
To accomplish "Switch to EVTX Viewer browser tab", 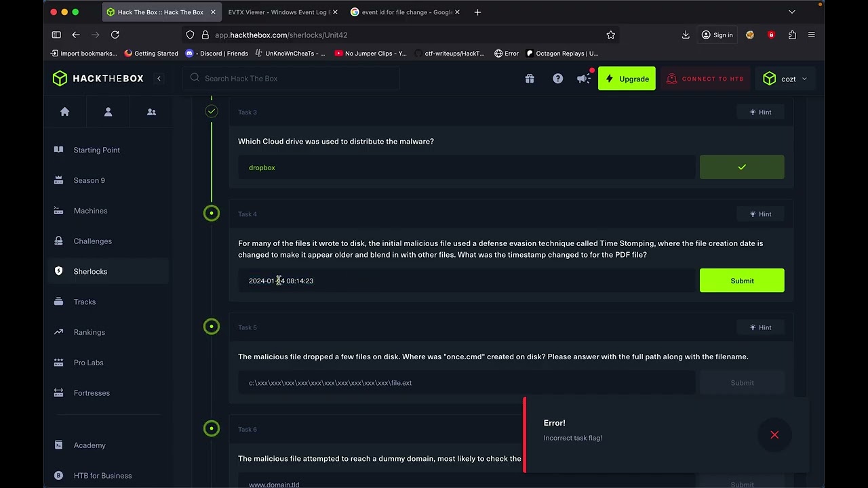I will coord(278,12).
